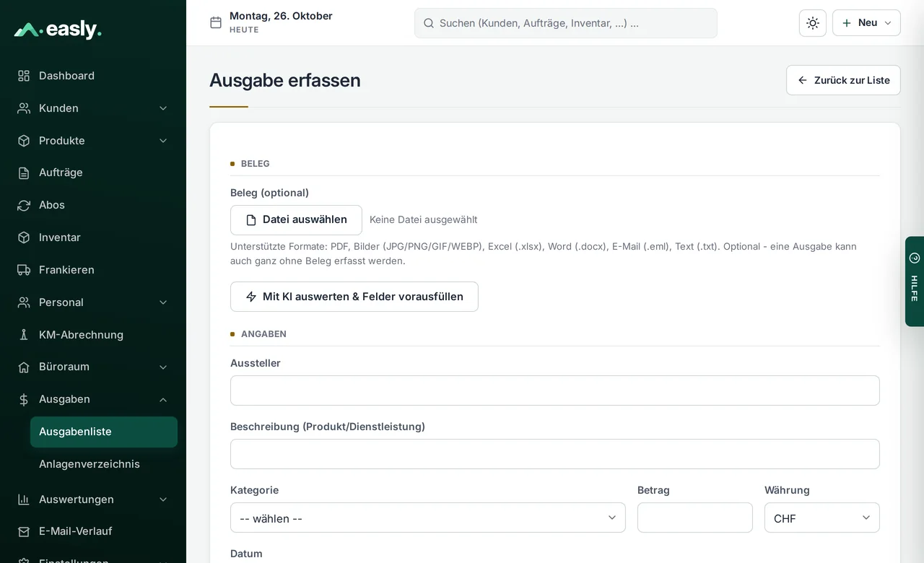This screenshot has height=563, width=924.
Task: Open Inventar in the sidebar
Action: click(x=93, y=237)
